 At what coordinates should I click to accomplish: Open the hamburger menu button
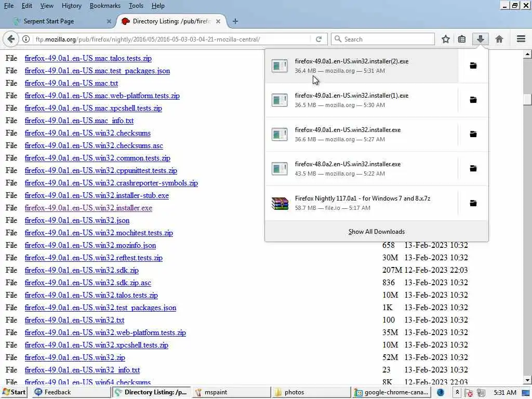pyautogui.click(x=521, y=39)
